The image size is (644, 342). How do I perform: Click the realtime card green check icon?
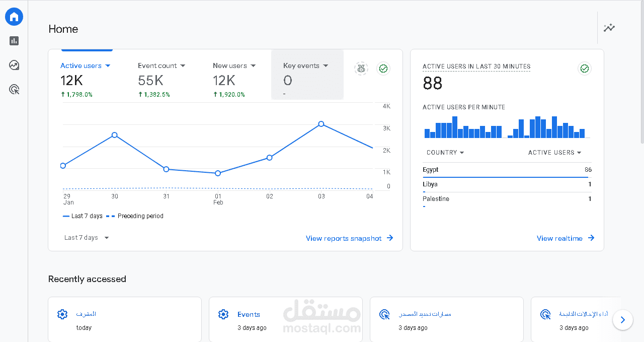pos(585,69)
